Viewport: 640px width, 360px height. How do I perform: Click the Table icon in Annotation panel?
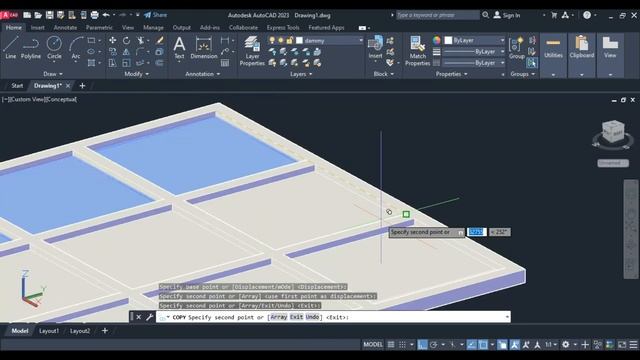tap(225, 63)
